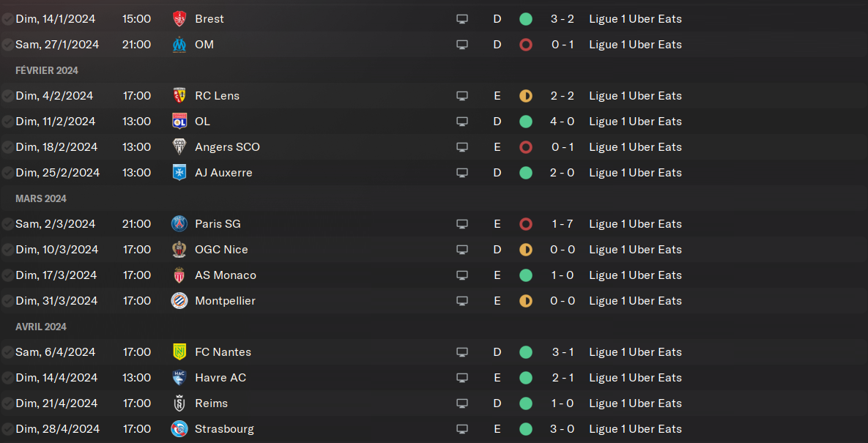The image size is (868, 443).
Task: Click the monitor icon on Montpellier row
Action: click(461, 301)
